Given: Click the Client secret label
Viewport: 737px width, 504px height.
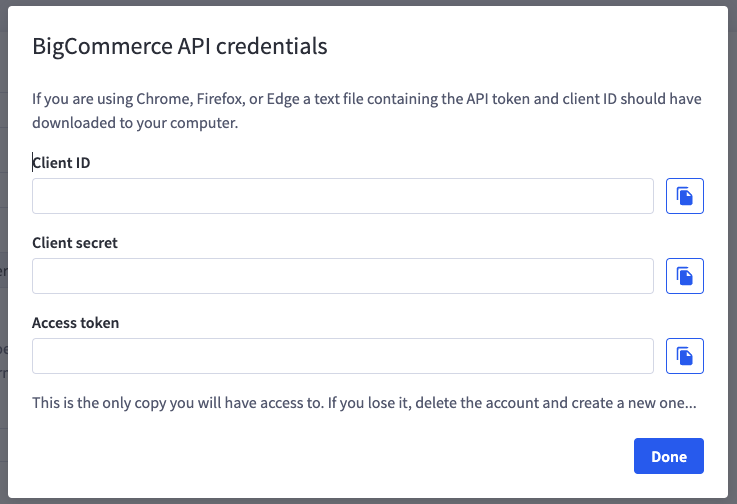Looking at the screenshot, I should 75,243.
